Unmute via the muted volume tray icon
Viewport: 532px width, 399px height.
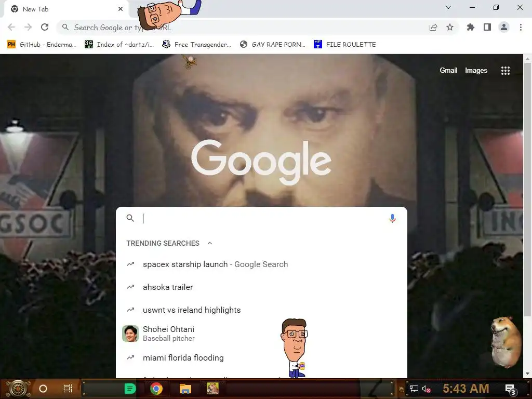click(x=426, y=389)
